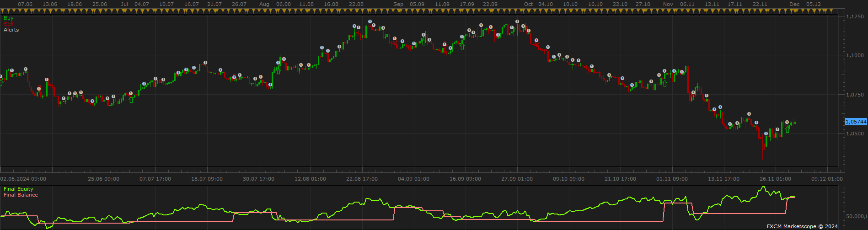The image size is (868, 230).
Task: Click the Sell legend label
Action: point(9,24)
